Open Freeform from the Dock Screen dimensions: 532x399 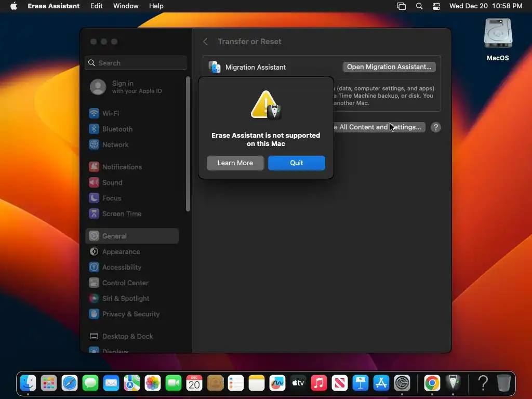pos(277,383)
